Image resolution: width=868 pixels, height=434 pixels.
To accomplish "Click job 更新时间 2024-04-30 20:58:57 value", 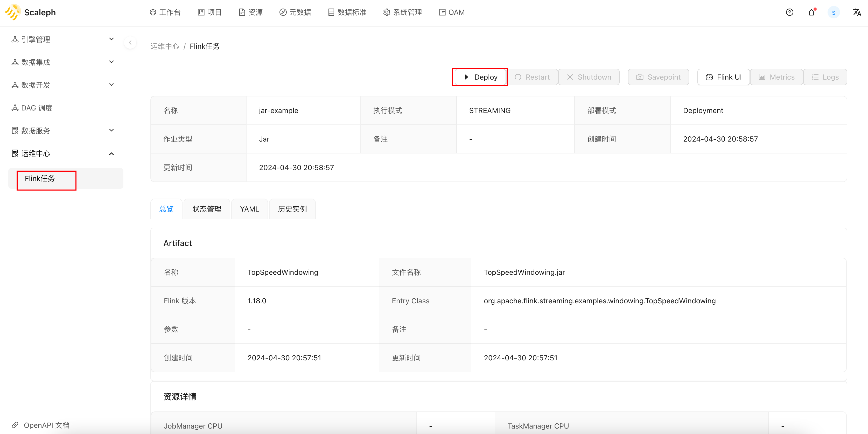I will (x=296, y=167).
